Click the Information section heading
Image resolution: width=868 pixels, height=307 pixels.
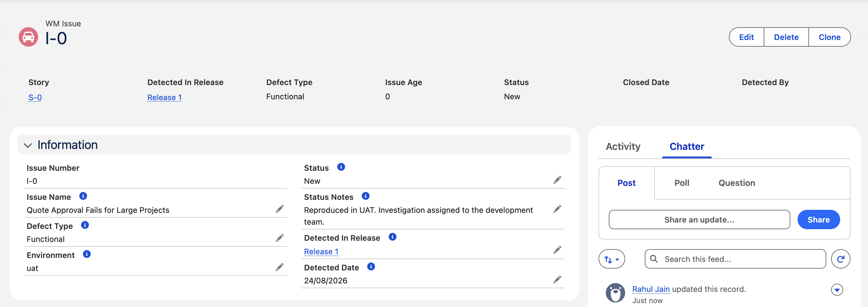coord(67,145)
